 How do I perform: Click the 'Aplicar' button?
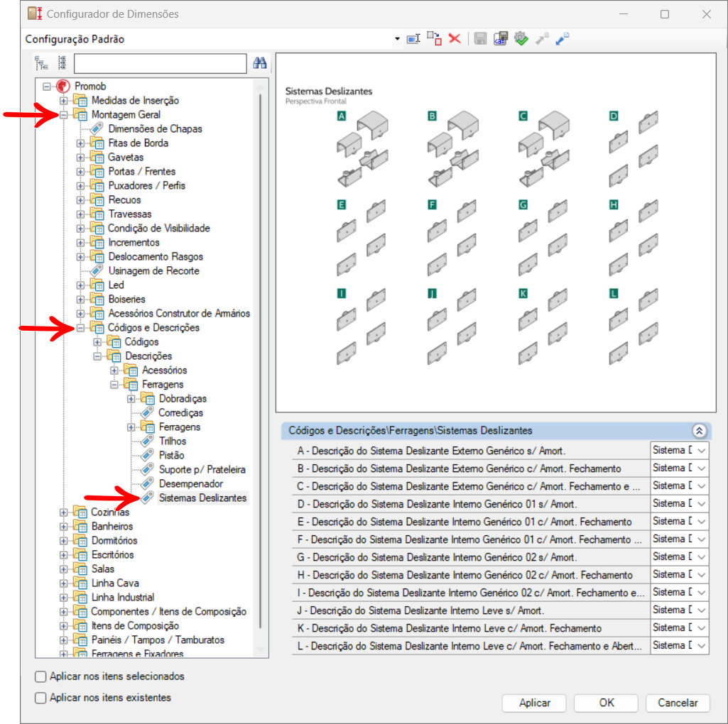click(534, 703)
